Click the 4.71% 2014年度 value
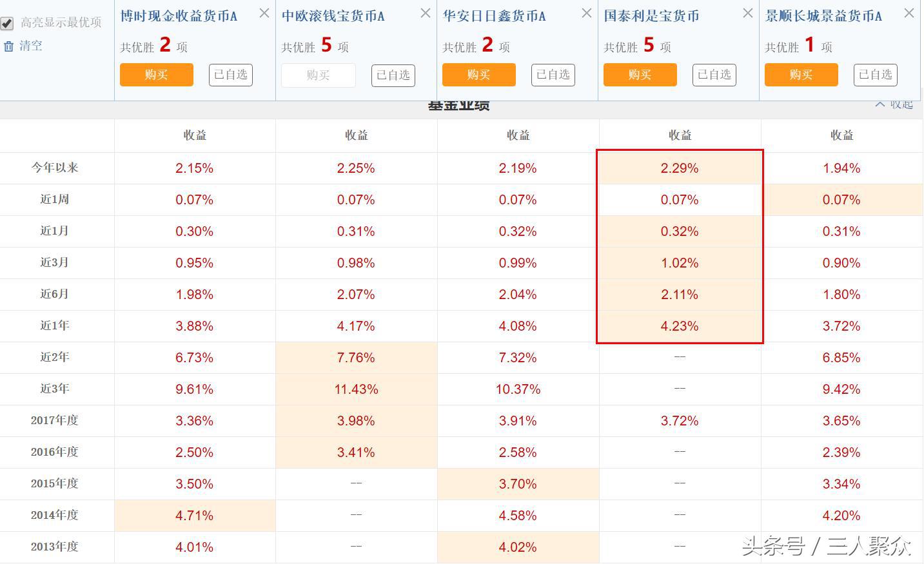This screenshot has height=564, width=924. click(195, 516)
